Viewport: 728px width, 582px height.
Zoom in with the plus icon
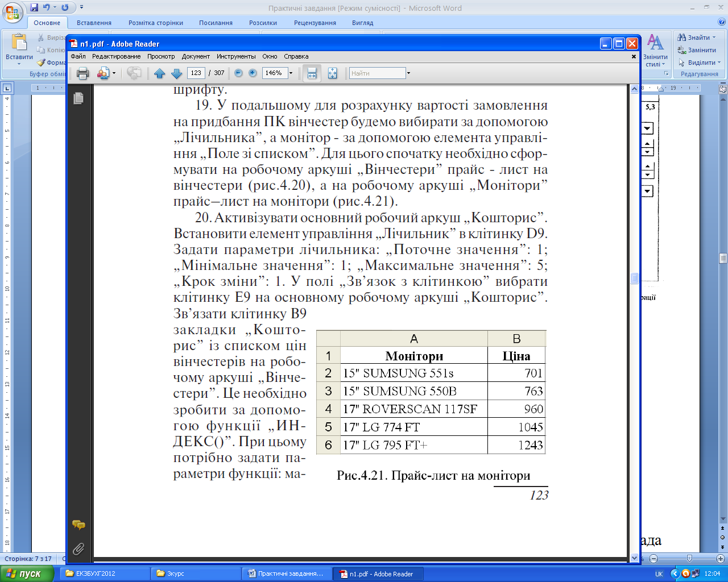pyautogui.click(x=253, y=73)
